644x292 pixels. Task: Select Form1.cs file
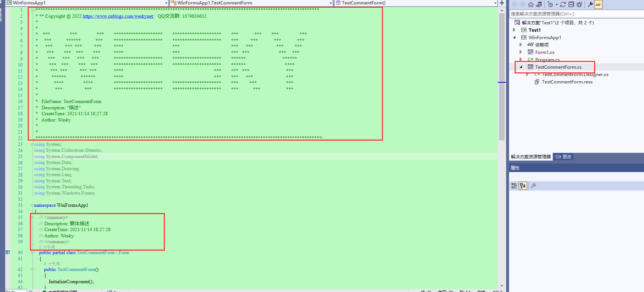(545, 52)
